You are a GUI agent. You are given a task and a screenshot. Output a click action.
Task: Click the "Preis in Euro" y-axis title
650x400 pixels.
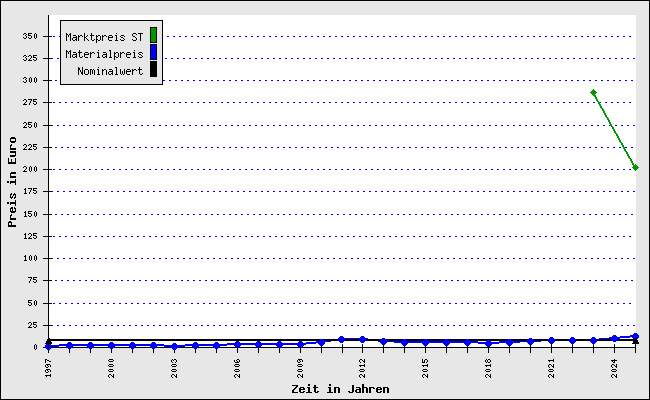[12, 181]
